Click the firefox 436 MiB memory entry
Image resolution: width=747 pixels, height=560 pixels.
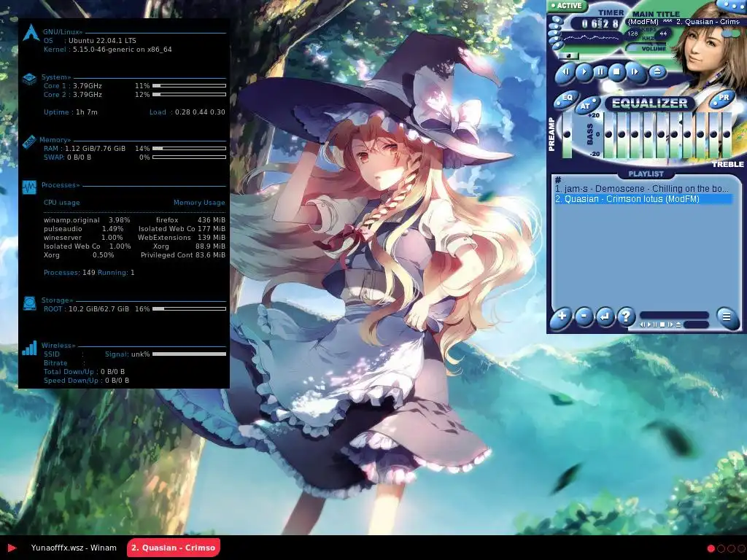[x=190, y=220]
